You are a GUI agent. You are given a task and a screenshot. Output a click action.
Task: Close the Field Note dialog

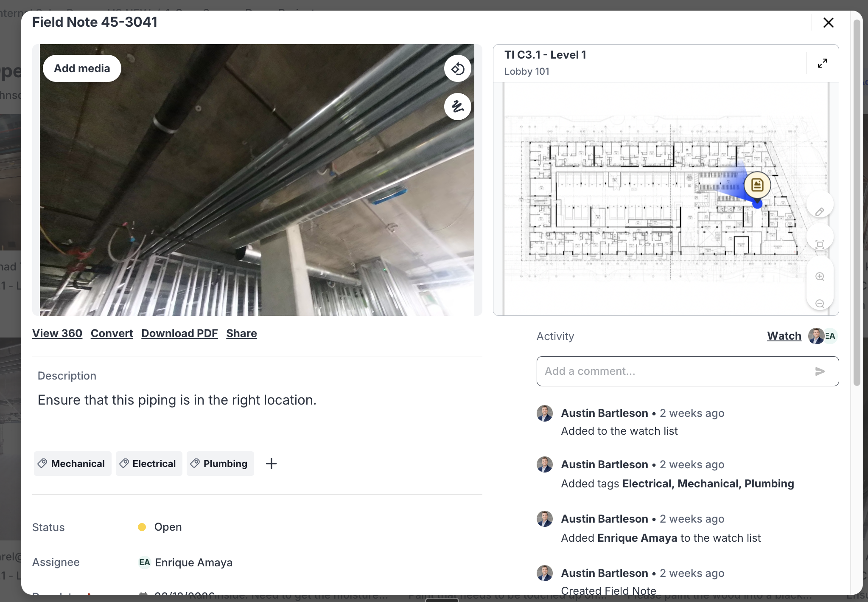click(x=828, y=23)
